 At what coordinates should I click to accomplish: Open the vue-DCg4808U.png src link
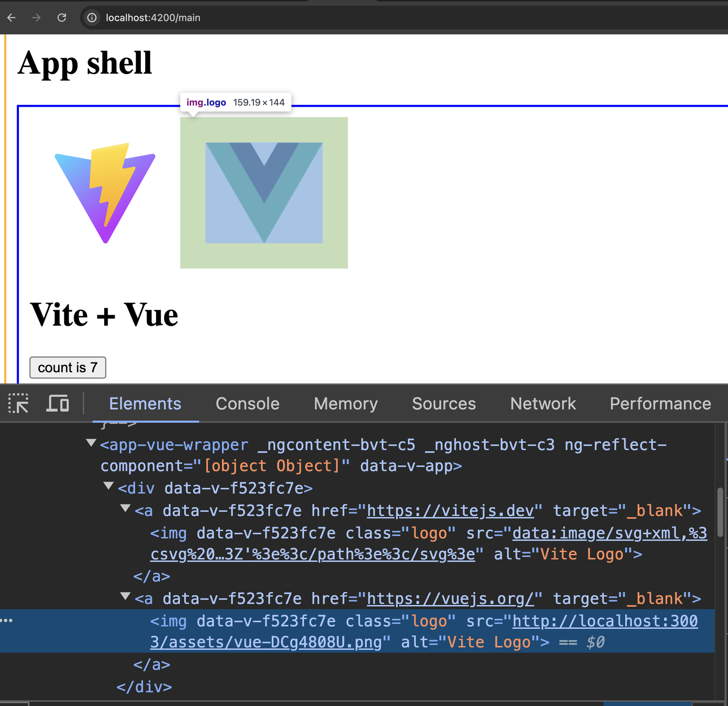click(424, 631)
